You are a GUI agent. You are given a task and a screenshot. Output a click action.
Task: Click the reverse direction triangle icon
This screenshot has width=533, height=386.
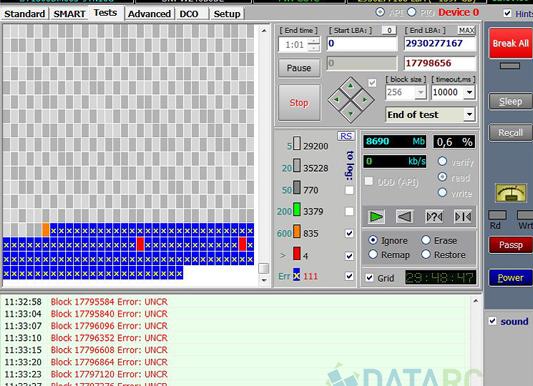(x=405, y=216)
